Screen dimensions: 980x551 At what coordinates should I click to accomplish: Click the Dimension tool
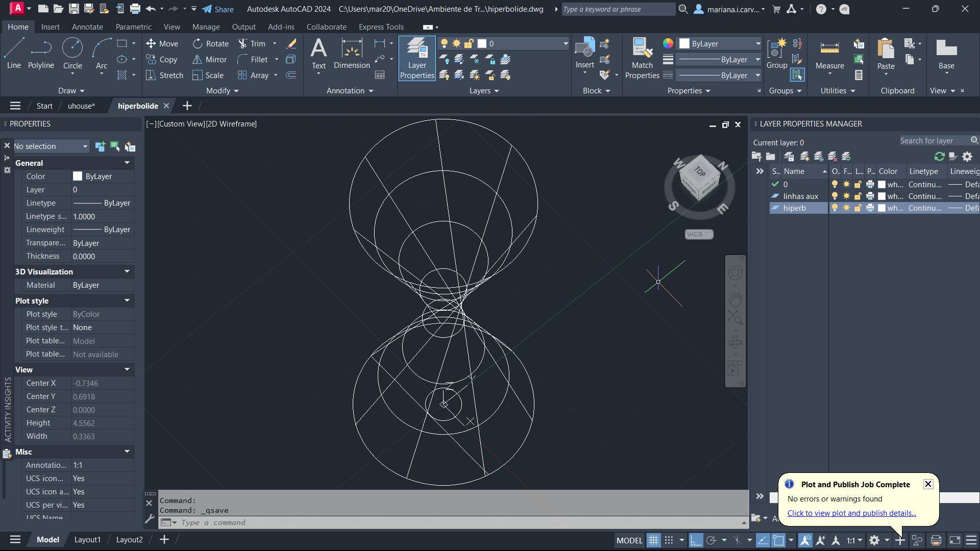pyautogui.click(x=352, y=53)
